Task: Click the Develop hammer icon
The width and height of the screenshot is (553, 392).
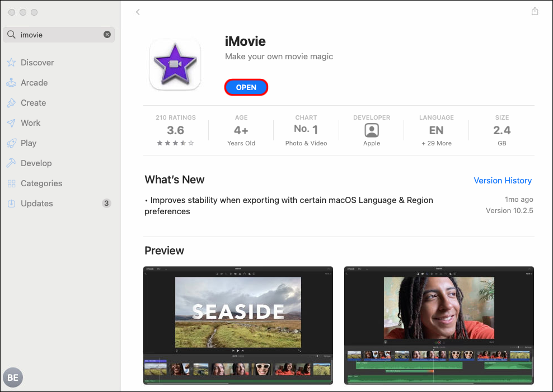Action: point(11,163)
